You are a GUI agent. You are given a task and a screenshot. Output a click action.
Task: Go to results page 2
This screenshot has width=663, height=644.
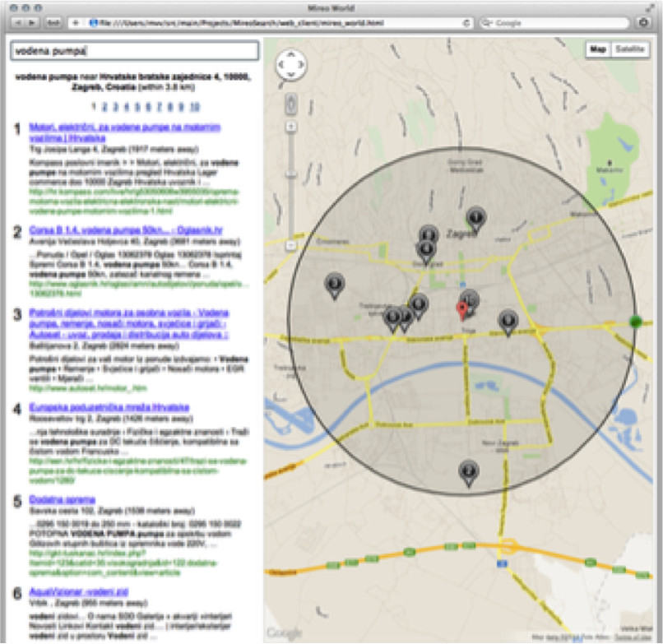[104, 107]
